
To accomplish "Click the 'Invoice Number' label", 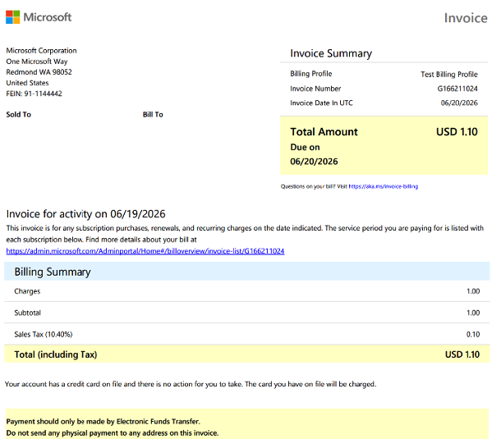I will [315, 89].
